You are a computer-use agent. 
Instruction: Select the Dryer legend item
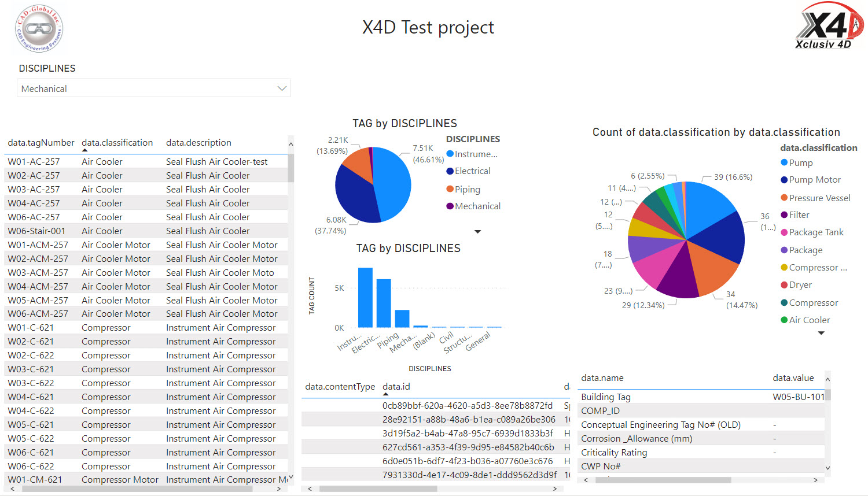tap(796, 285)
